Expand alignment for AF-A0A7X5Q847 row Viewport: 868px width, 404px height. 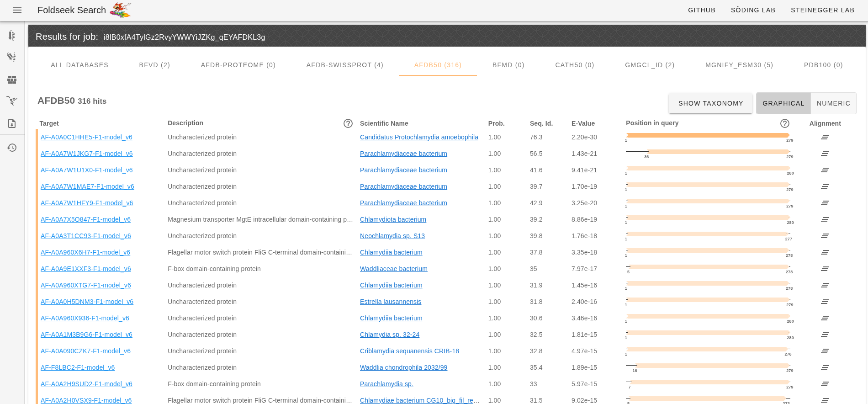825,219
